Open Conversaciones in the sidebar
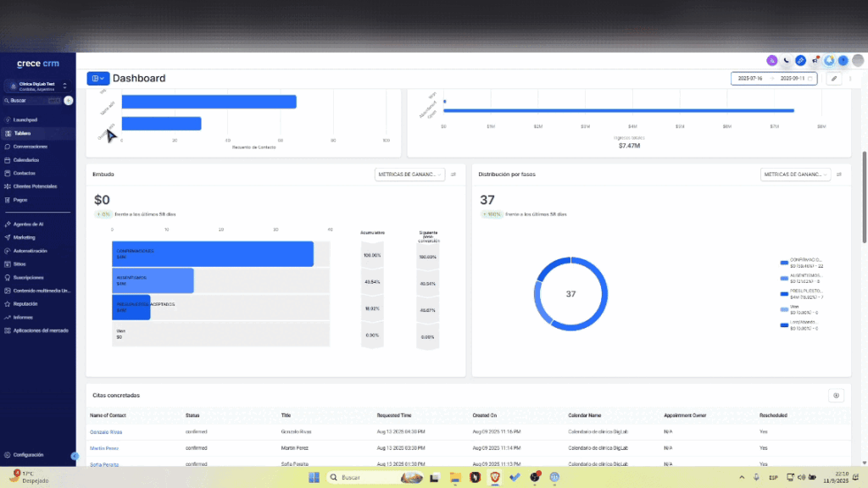Viewport: 868px width, 488px height. pos(31,147)
